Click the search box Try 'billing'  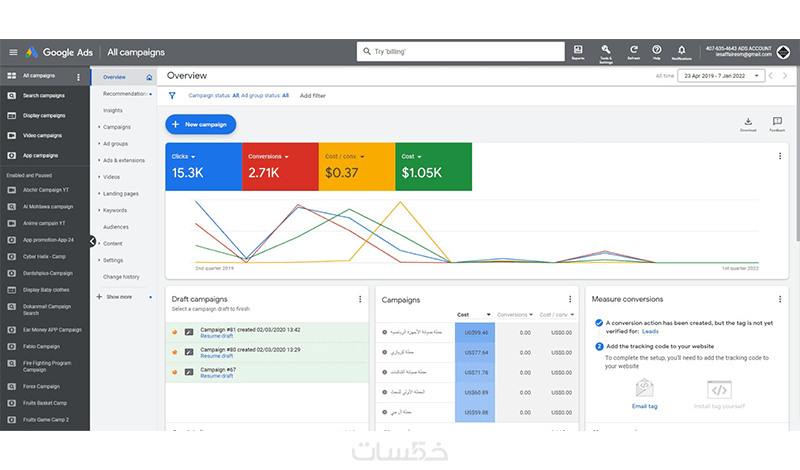461,52
